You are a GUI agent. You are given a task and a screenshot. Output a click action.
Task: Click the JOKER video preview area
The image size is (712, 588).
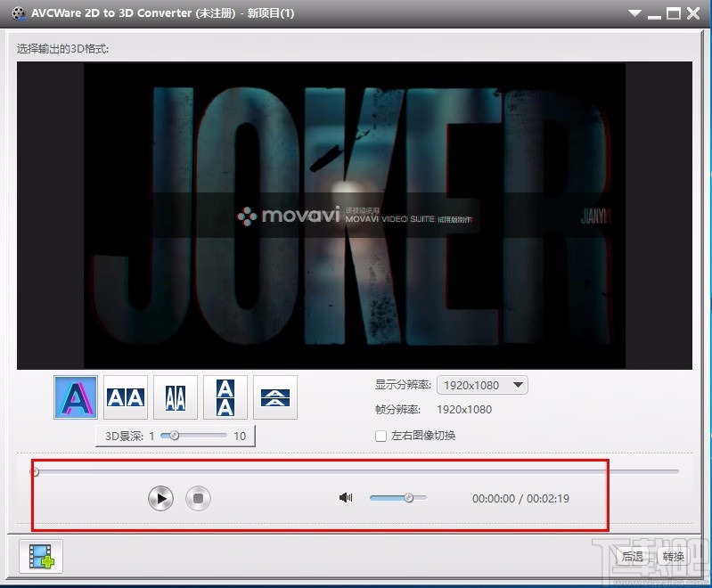[x=354, y=216]
